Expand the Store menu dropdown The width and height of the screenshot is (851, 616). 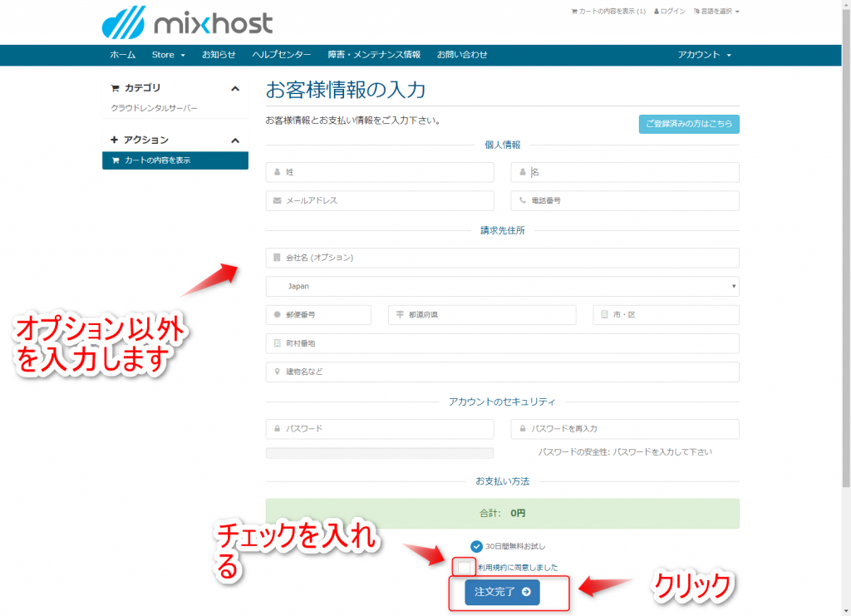pyautogui.click(x=168, y=55)
